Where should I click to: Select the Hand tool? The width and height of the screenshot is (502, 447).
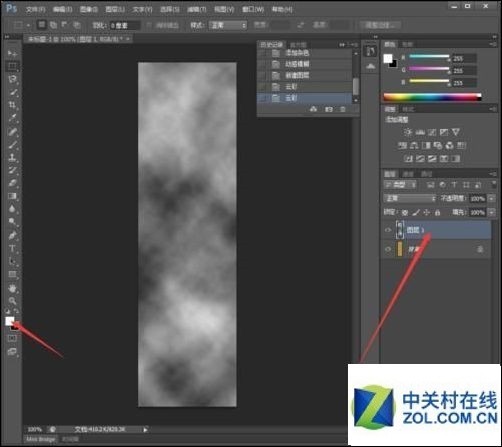coord(12,288)
